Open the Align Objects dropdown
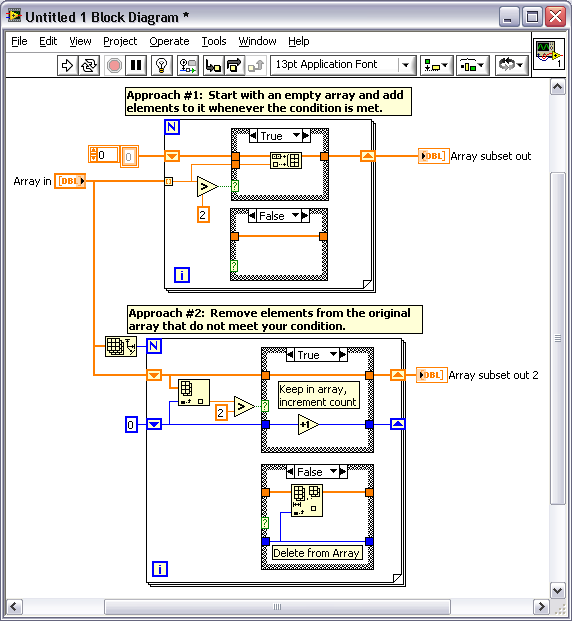Viewport: 572px width, 621px height. (436, 65)
